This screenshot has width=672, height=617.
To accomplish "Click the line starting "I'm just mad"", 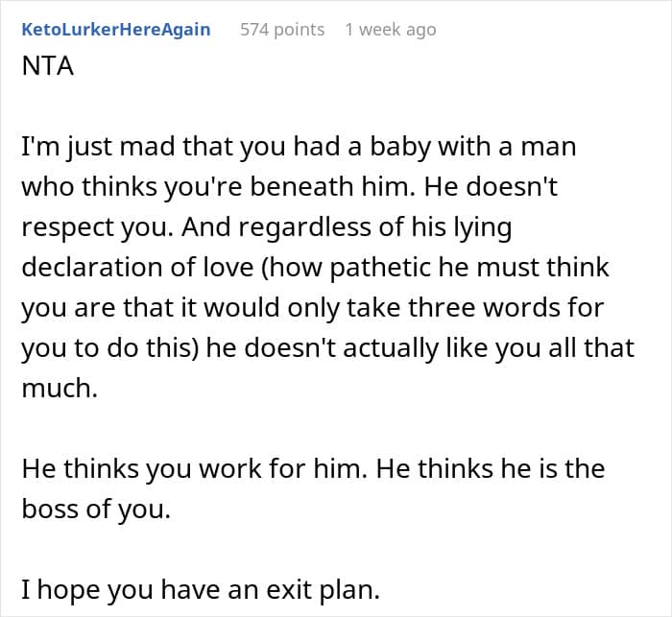I will 311,151.
